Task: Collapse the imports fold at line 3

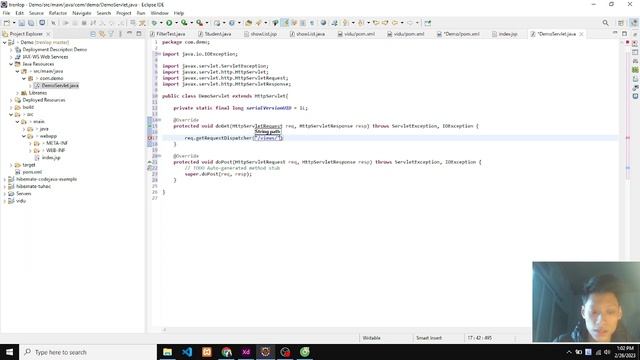Action: coord(159,54)
